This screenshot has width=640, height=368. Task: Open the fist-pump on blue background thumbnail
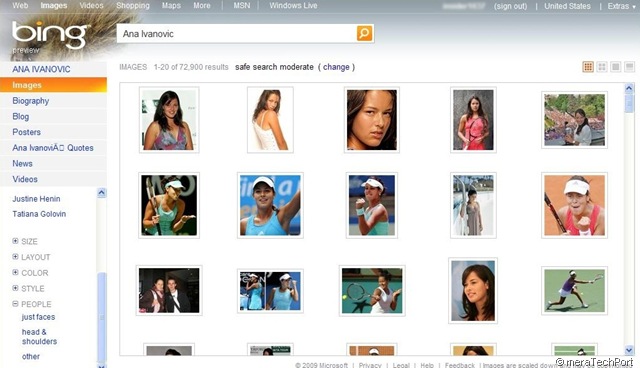click(x=371, y=205)
